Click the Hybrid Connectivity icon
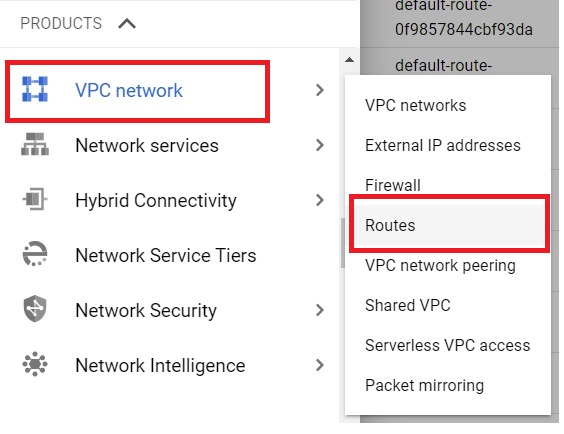This screenshot has width=564, height=434. pos(35,199)
